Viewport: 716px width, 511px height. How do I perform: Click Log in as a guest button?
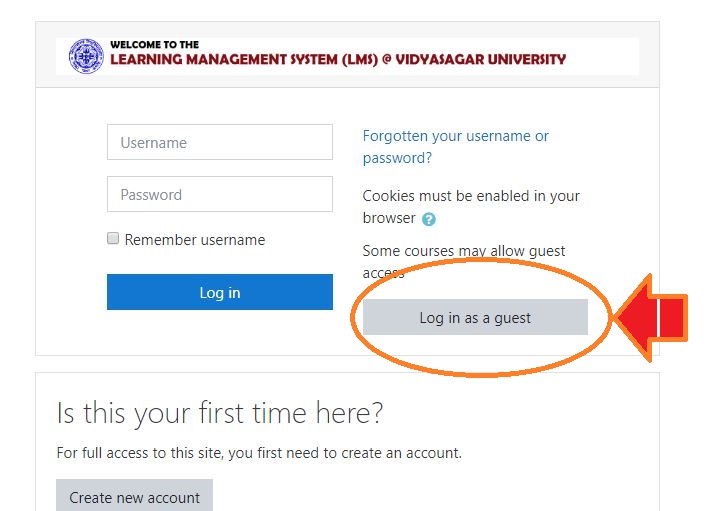click(x=475, y=318)
